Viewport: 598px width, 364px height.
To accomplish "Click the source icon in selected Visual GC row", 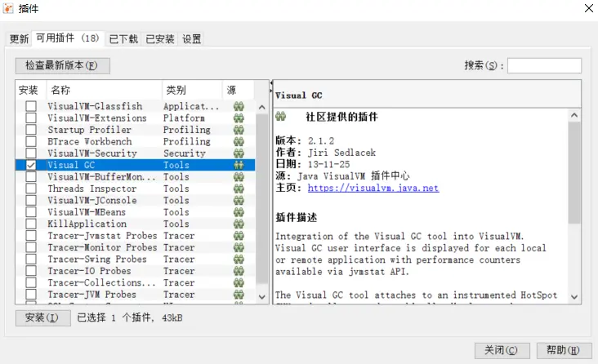I will tap(239, 165).
